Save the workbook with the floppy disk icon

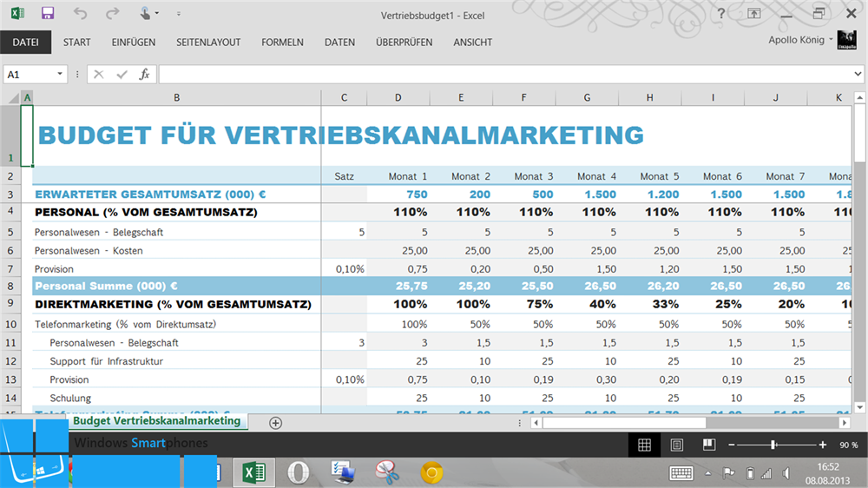tap(48, 13)
